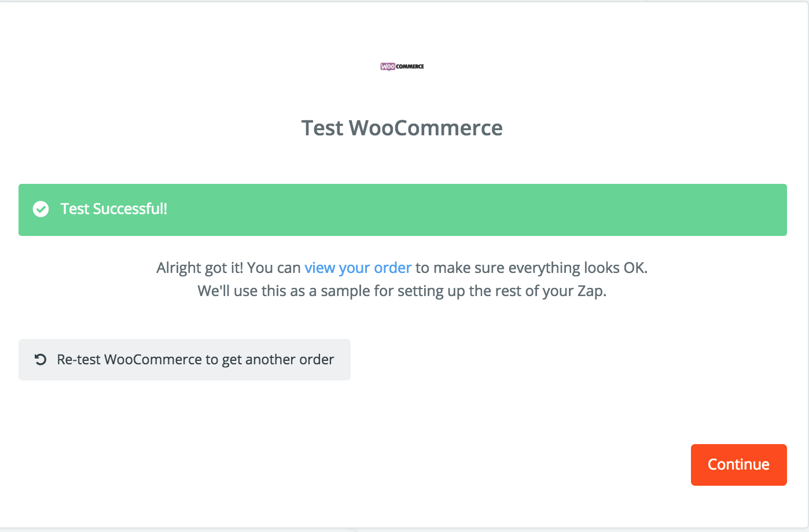Image resolution: width=809 pixels, height=532 pixels.
Task: Click the 'Test Successful!' message text
Action: [114, 209]
